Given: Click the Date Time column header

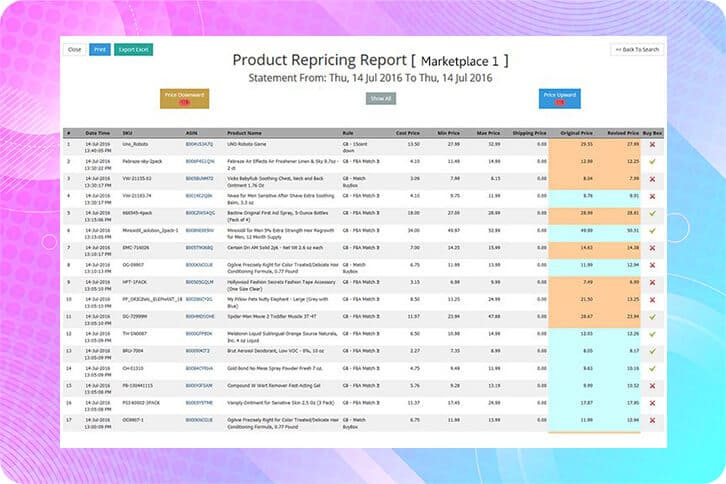Looking at the screenshot, I should point(98,133).
